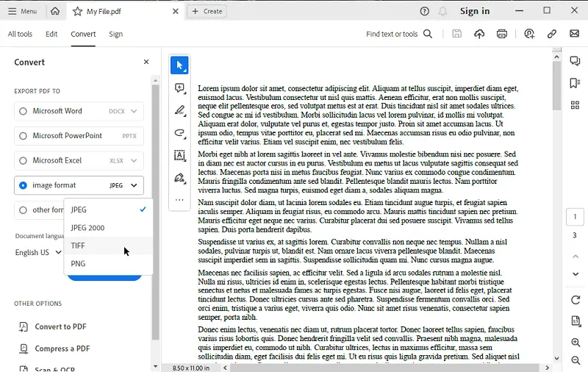Click Find text or tools search
This screenshot has height=372, width=588.
(392, 34)
